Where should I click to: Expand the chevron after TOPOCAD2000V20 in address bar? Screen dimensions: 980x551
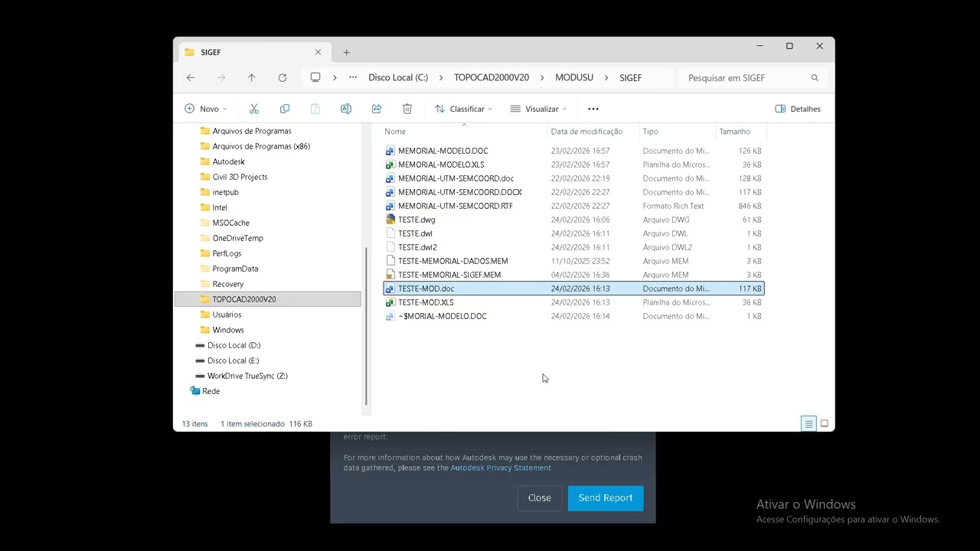pos(542,77)
